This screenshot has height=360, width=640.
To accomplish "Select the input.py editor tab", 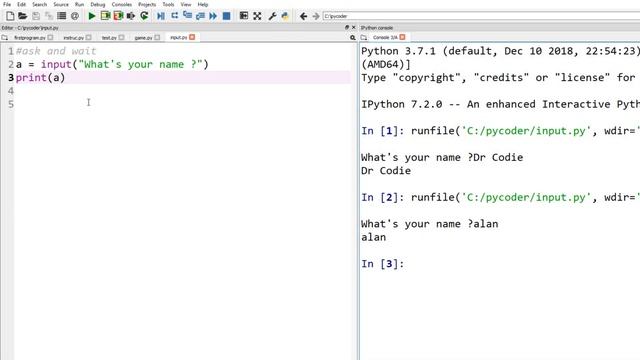I will [x=178, y=38].
